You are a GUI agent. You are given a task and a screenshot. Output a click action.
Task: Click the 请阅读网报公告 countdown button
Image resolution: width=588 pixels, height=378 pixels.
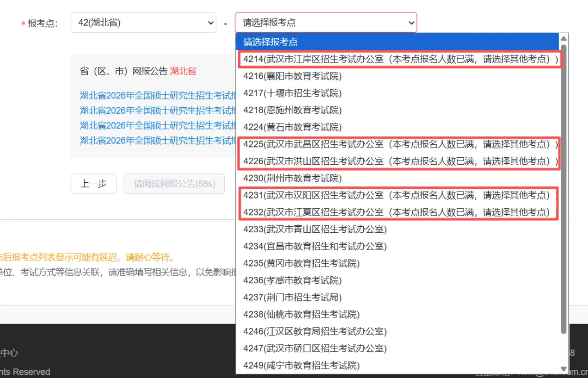click(174, 184)
